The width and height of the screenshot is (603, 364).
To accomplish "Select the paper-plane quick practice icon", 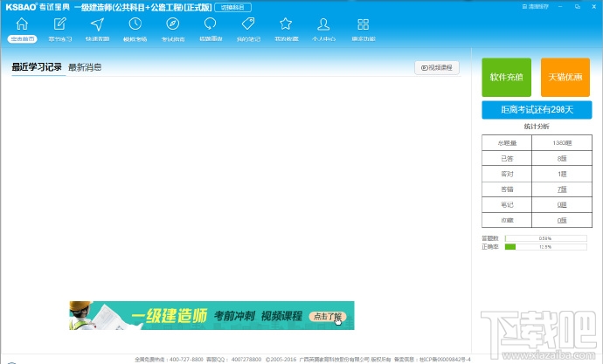I will click(x=97, y=24).
